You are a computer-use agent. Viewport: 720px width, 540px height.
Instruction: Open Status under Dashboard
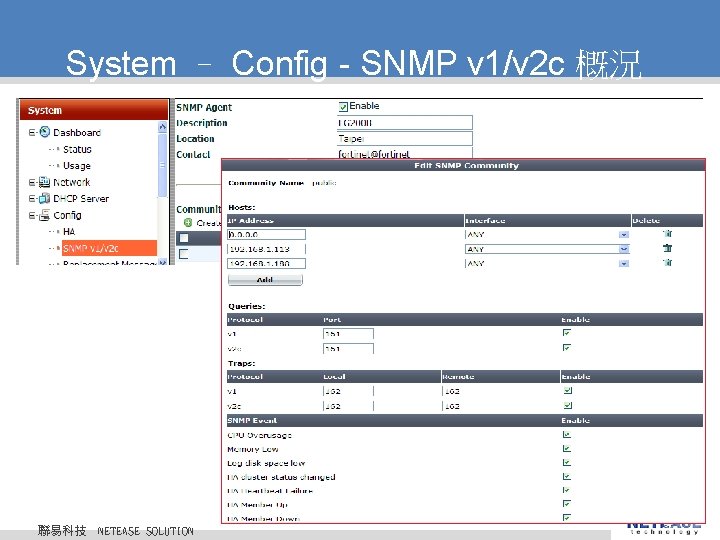coord(77,149)
